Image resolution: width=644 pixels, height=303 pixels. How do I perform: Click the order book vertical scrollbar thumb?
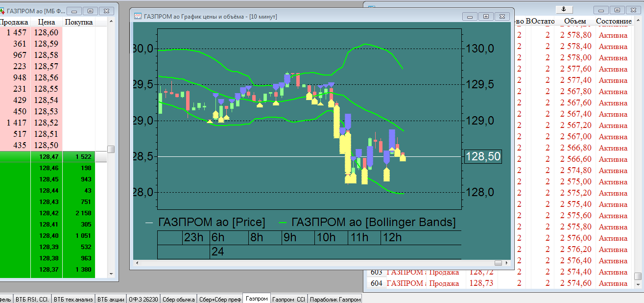(x=111, y=149)
